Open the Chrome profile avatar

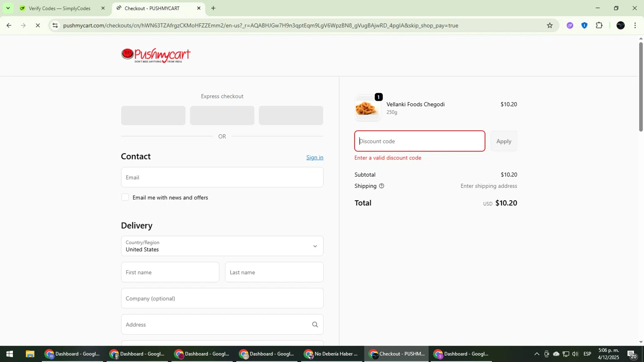[620, 26]
